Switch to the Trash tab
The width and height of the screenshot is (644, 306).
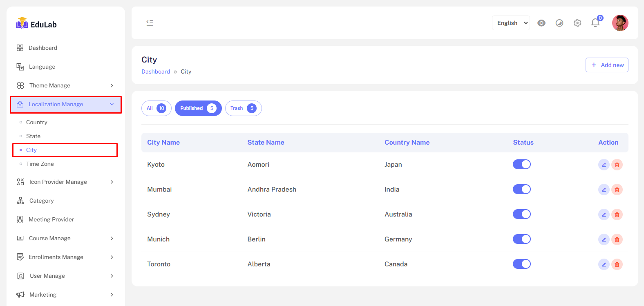(243, 108)
